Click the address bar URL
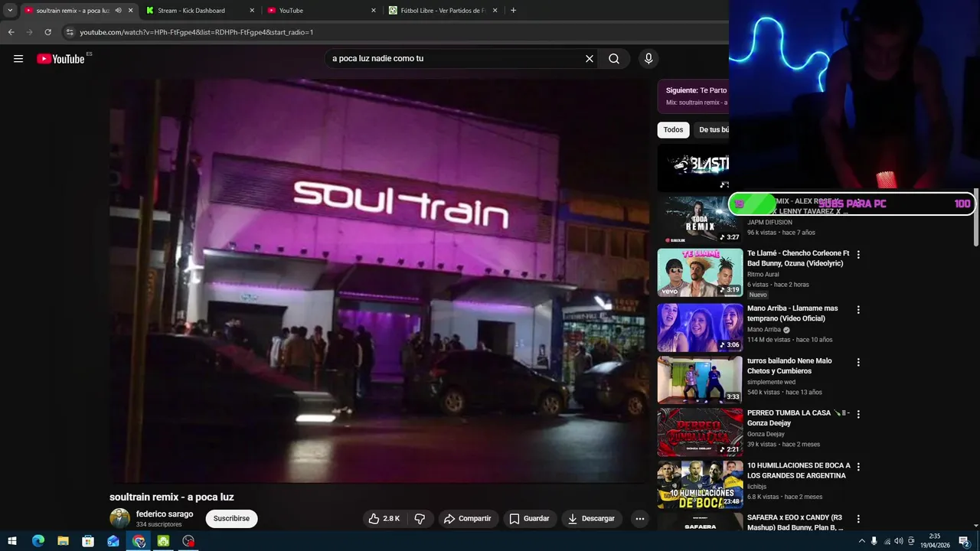Screen dimensions: 980x551 [x=197, y=32]
